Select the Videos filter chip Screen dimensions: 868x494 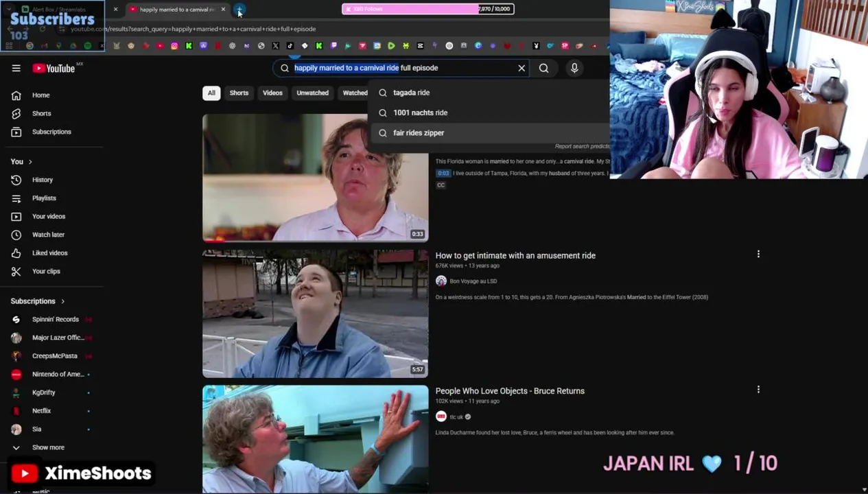tap(272, 93)
